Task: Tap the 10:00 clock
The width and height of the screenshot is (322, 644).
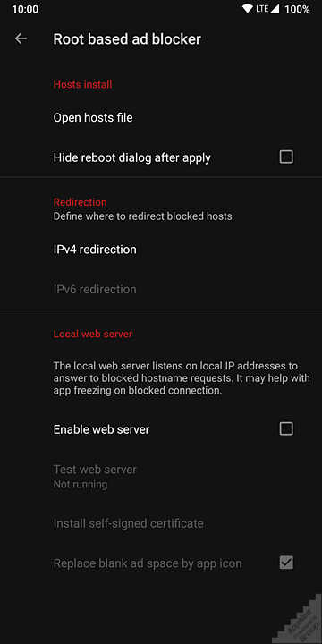Action: pyautogui.click(x=25, y=9)
